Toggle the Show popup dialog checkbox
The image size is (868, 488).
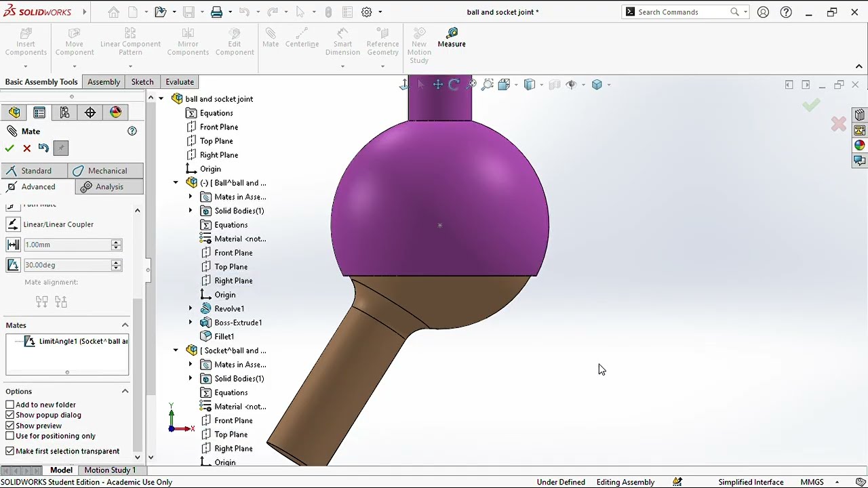9,415
